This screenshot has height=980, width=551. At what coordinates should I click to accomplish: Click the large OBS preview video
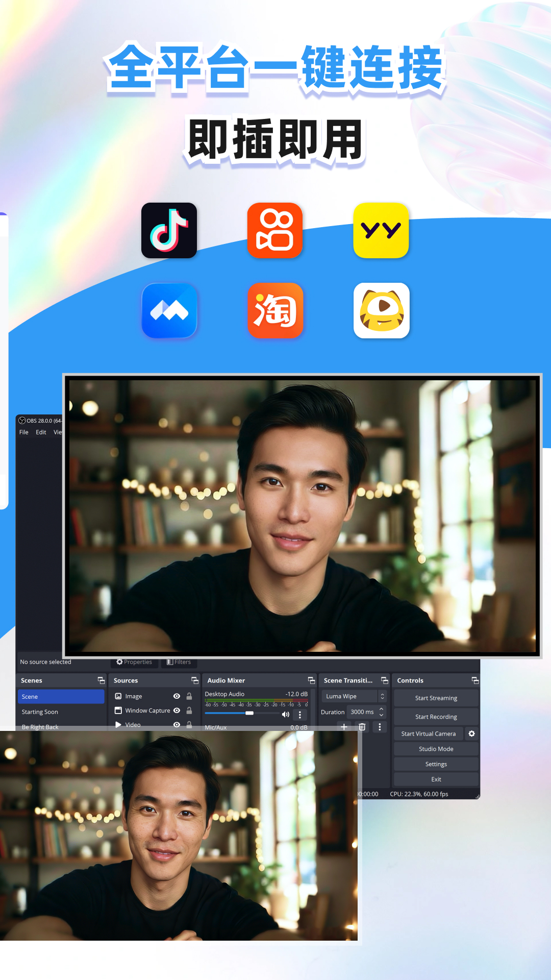pos(303,516)
